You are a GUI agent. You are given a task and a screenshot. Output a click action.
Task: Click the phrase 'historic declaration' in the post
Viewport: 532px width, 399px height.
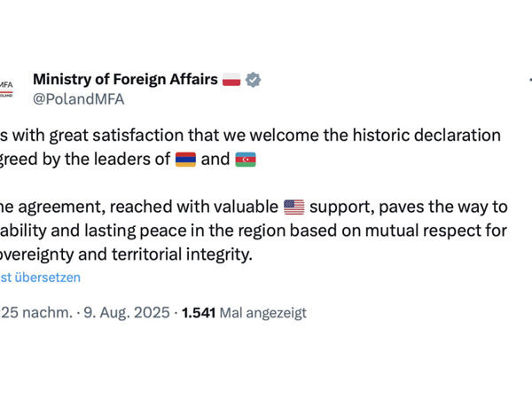(x=426, y=136)
